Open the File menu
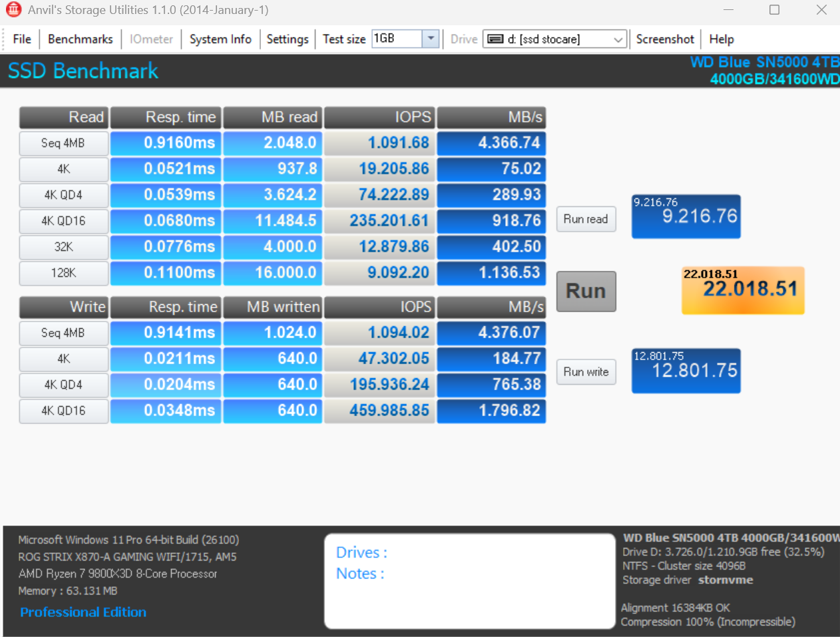The image size is (840, 637). (22, 39)
